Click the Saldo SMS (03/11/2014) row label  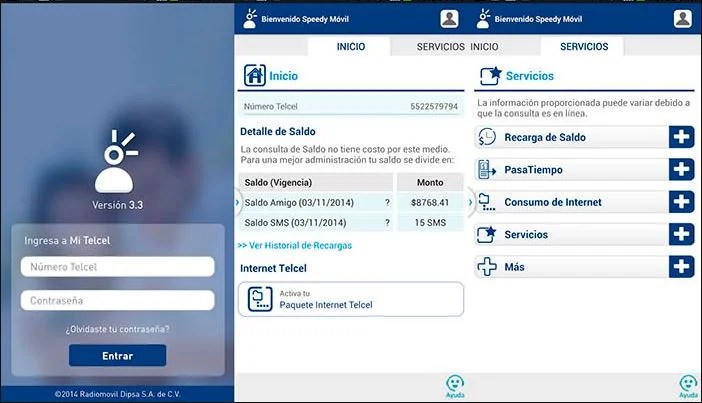pyautogui.click(x=295, y=223)
